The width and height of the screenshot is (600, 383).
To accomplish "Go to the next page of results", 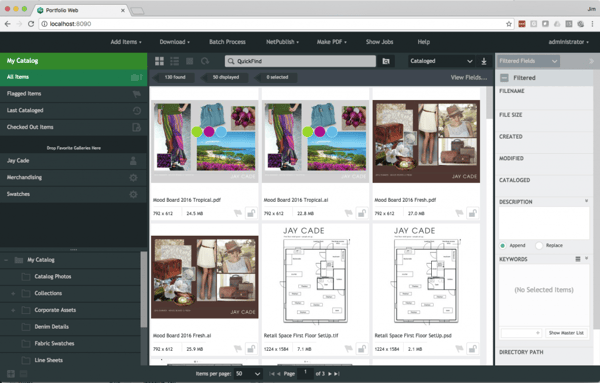I will pyautogui.click(x=329, y=374).
